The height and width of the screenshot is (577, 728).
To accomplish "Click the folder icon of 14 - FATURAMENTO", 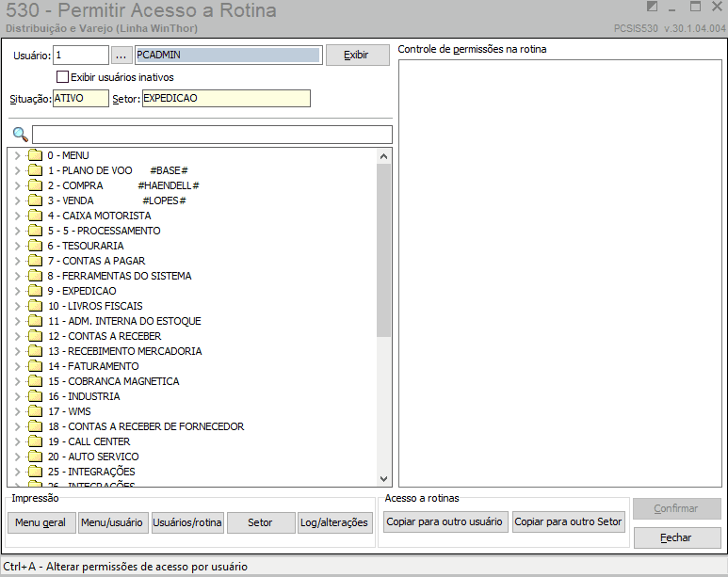I will click(x=35, y=366).
